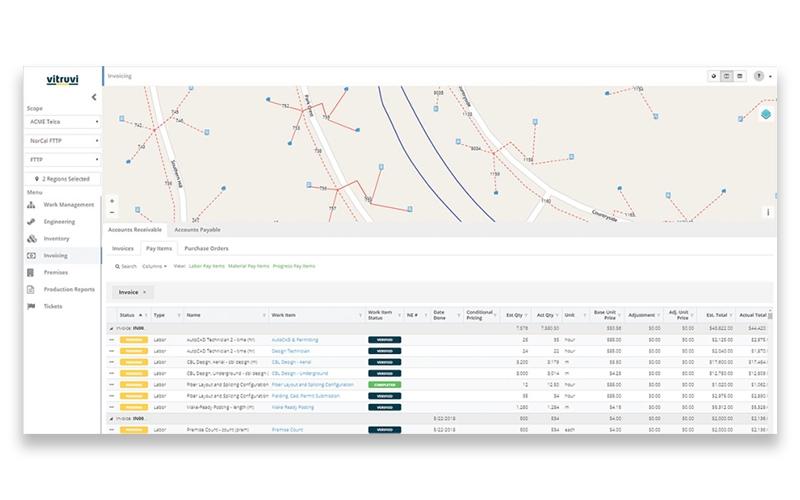Select the Pay Items sub-tab

[x=159, y=248]
